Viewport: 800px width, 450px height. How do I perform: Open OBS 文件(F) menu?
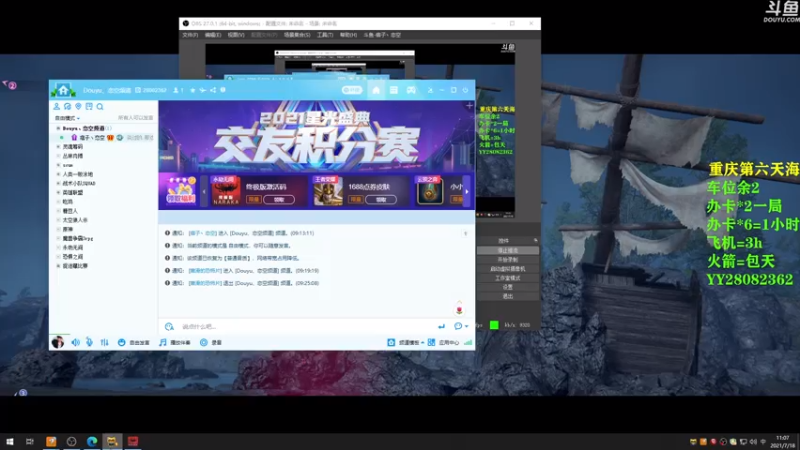click(x=190, y=35)
